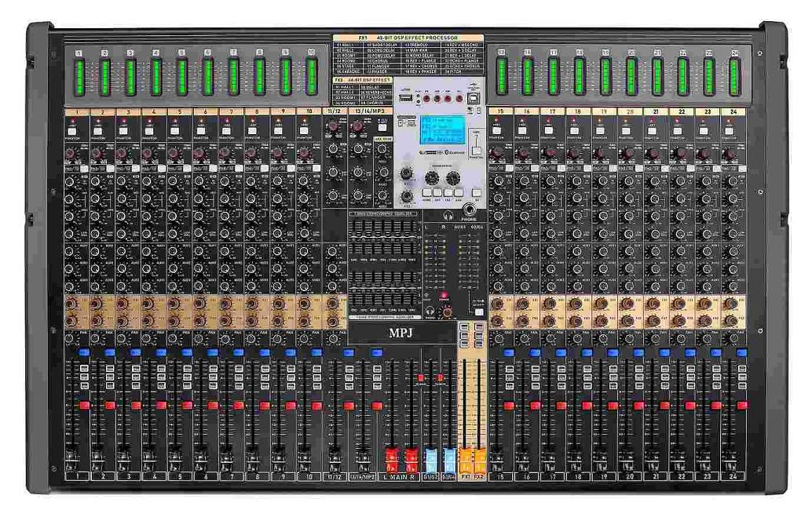Click the channel 20 level meter display
Viewport: 812px width, 510px height.
pos(631,75)
